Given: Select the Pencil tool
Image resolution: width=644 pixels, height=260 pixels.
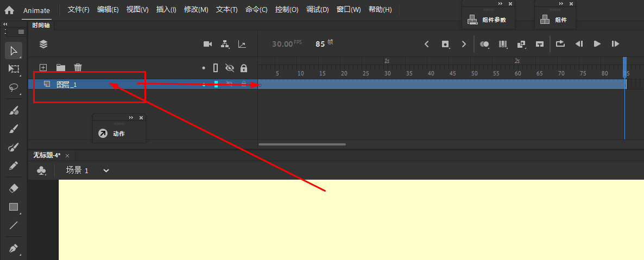Looking at the screenshot, I should (x=14, y=166).
